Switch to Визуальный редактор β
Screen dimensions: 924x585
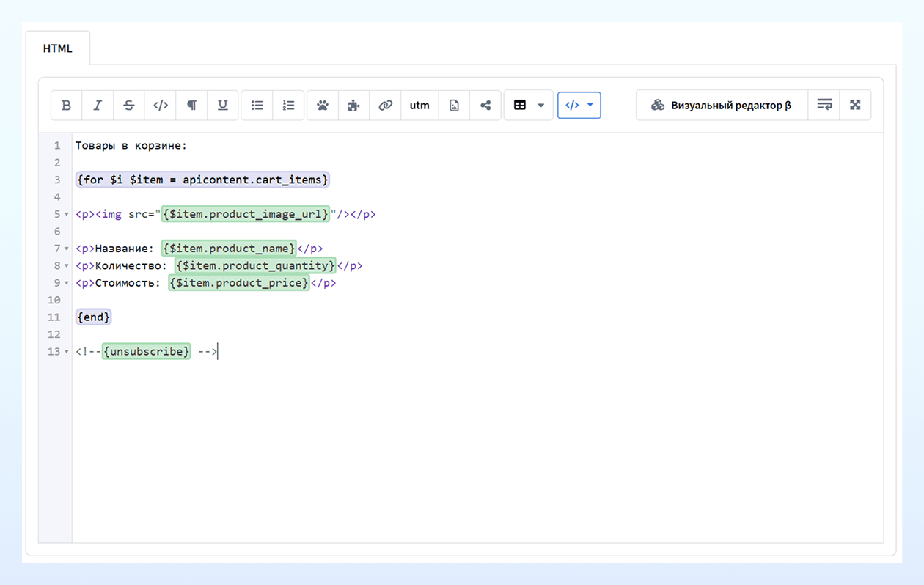(722, 106)
